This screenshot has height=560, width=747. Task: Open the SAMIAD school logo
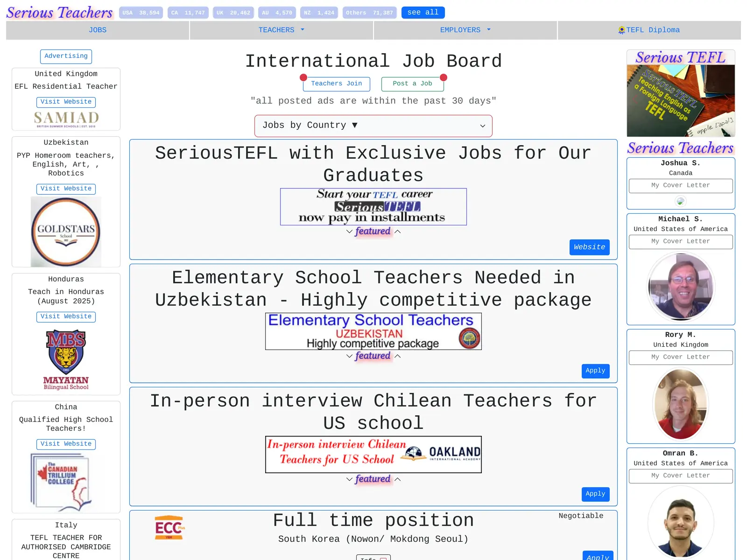[x=66, y=119]
